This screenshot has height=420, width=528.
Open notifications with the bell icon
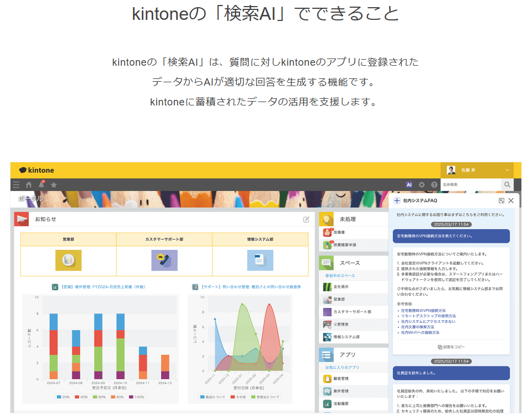click(x=41, y=184)
